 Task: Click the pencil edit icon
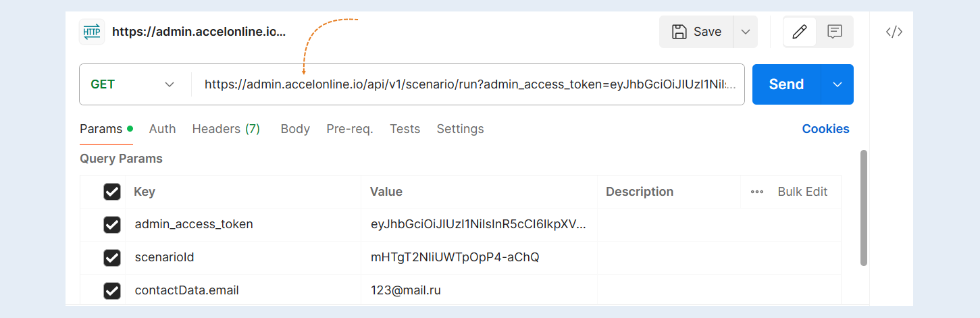click(x=800, y=32)
